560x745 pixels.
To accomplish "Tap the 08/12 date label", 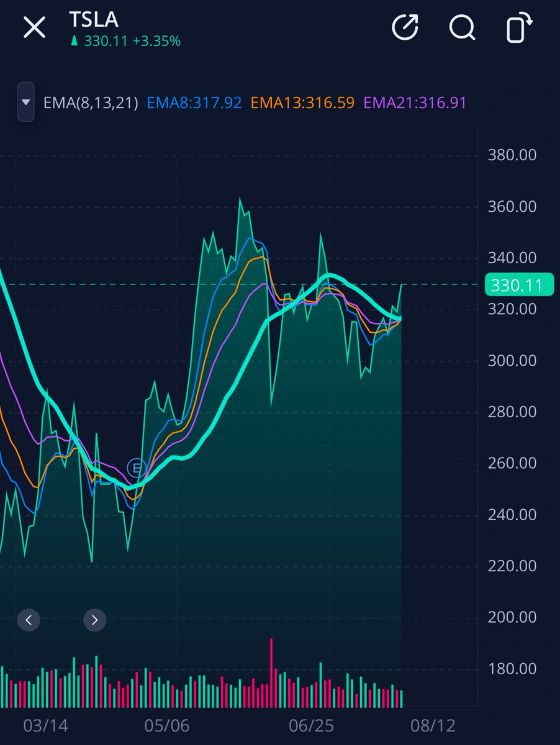I will 433,725.
